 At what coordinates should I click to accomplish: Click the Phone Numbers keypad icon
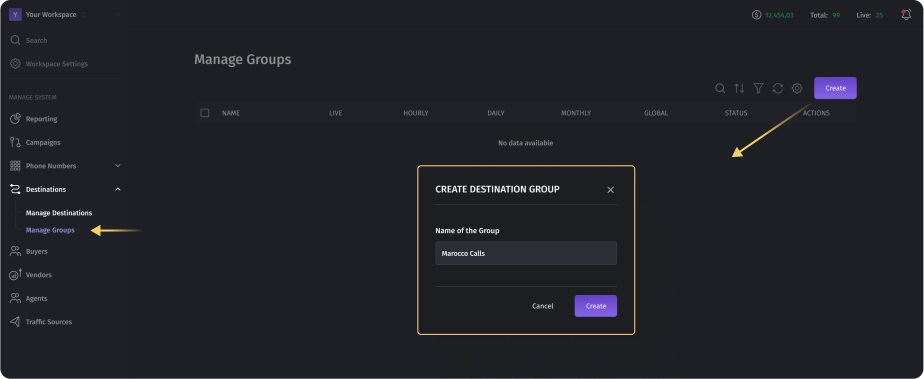[x=15, y=166]
